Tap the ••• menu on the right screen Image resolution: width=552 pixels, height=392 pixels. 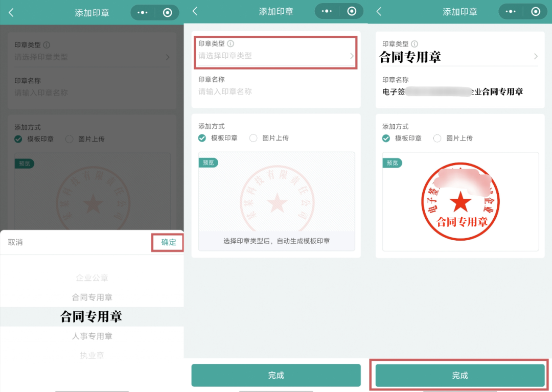pos(511,11)
